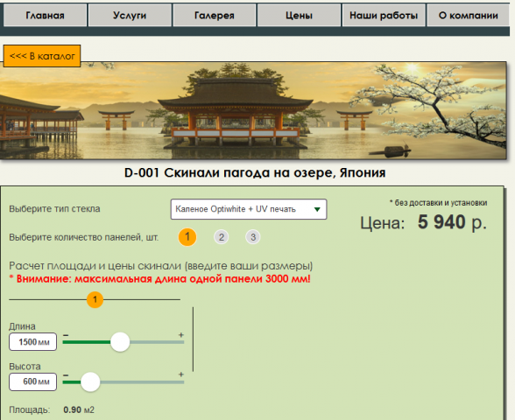Click the price value 5 940 р.
Screen dimensions: 515x420
click(x=452, y=222)
